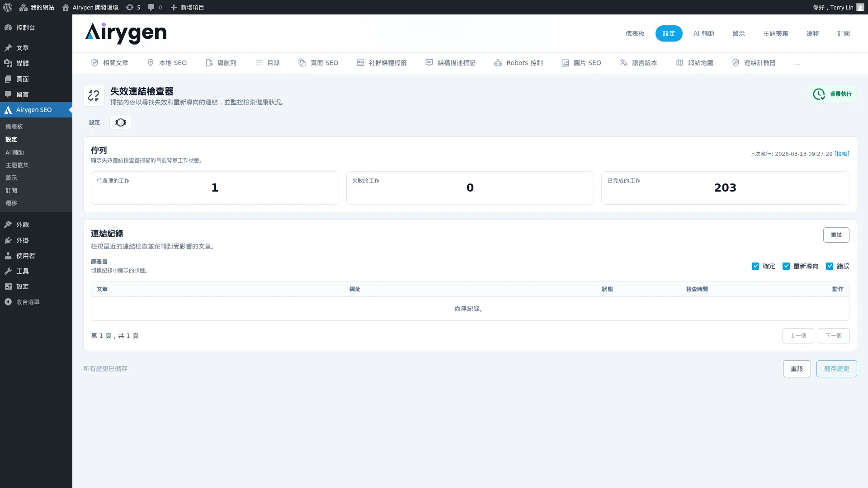Screen dimensions: 868x488
Task: Select the active 設定 pill tab
Action: (x=669, y=33)
